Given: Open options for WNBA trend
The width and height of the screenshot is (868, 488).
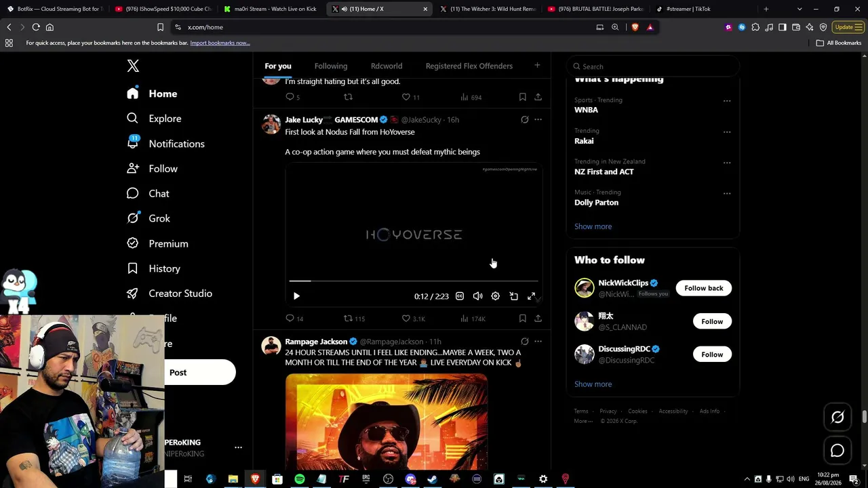Looking at the screenshot, I should click(727, 101).
